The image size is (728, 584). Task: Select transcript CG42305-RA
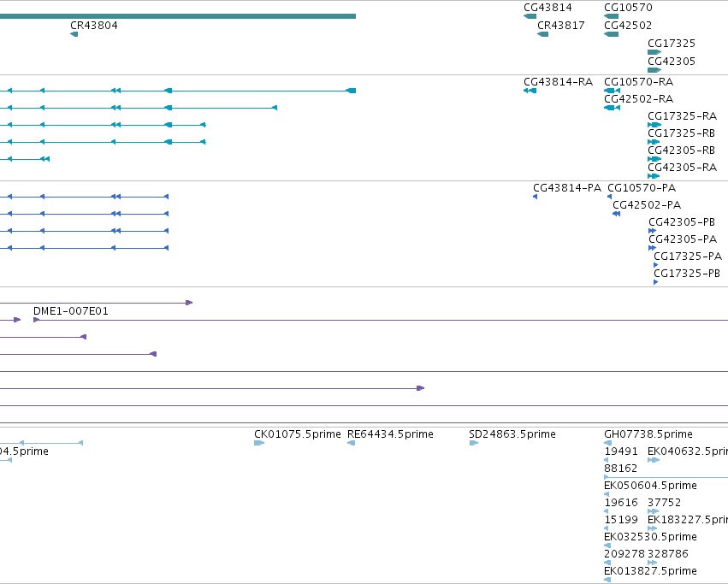pyautogui.click(x=682, y=167)
